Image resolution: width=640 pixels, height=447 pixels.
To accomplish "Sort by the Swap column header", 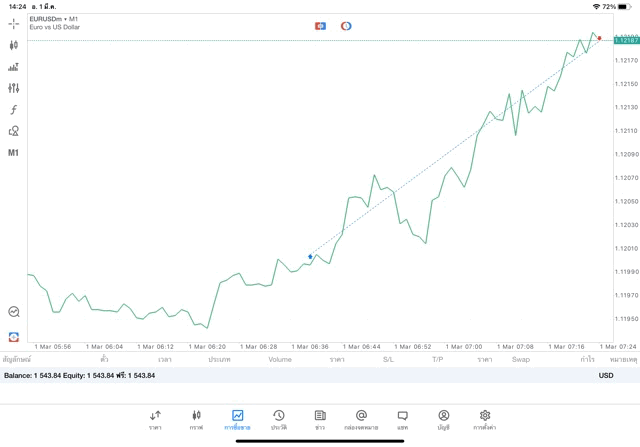I will click(521, 360).
